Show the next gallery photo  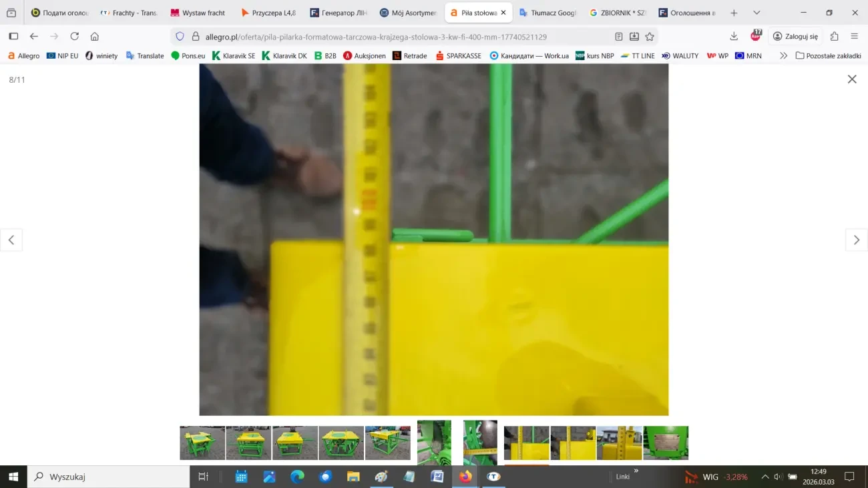coord(856,240)
